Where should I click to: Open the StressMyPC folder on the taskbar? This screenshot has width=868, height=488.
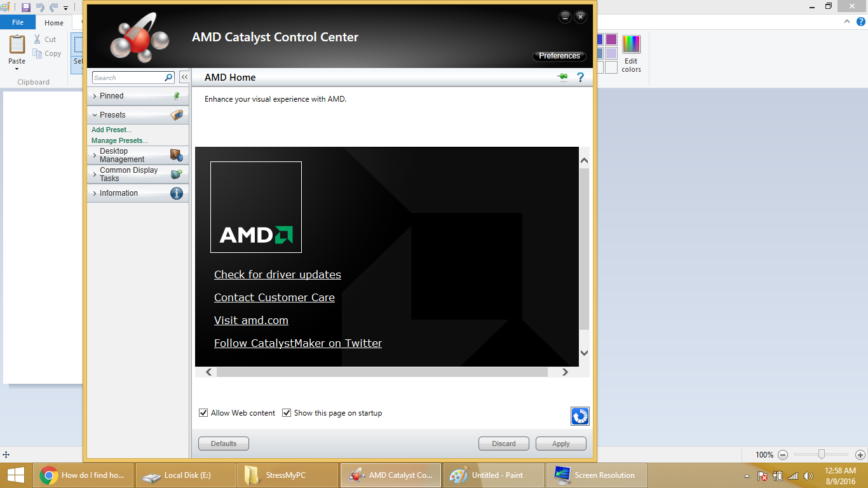pyautogui.click(x=288, y=475)
